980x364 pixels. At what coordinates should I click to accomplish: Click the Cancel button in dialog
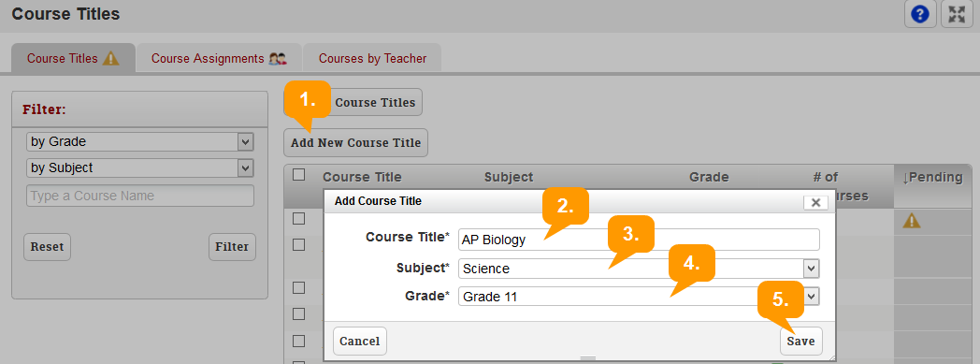tap(360, 341)
